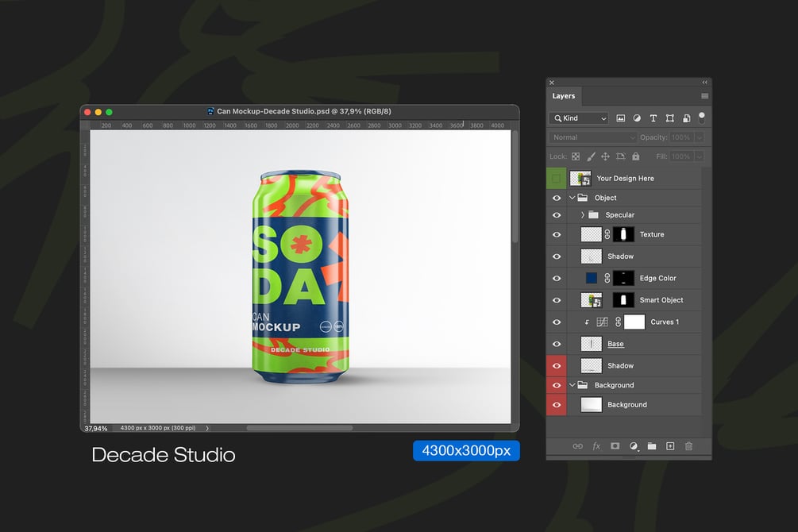Click mask link icon on Edge Color layer
The height and width of the screenshot is (532, 798).
click(x=607, y=278)
